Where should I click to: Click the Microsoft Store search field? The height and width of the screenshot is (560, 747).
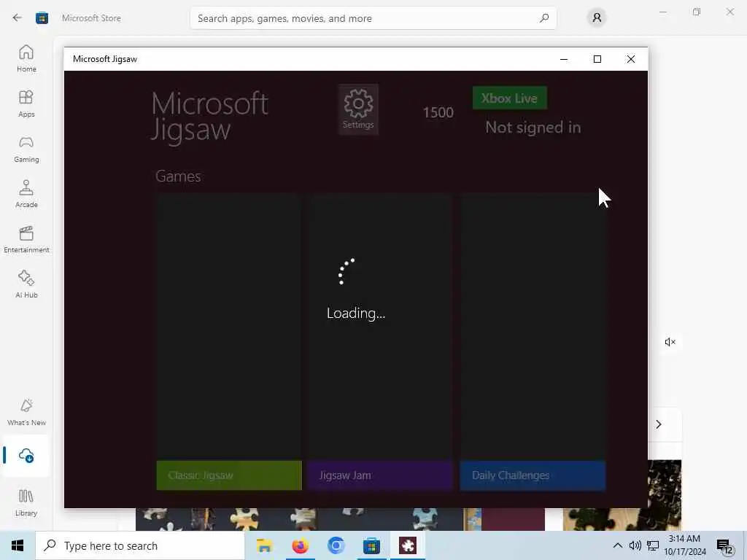tap(373, 18)
